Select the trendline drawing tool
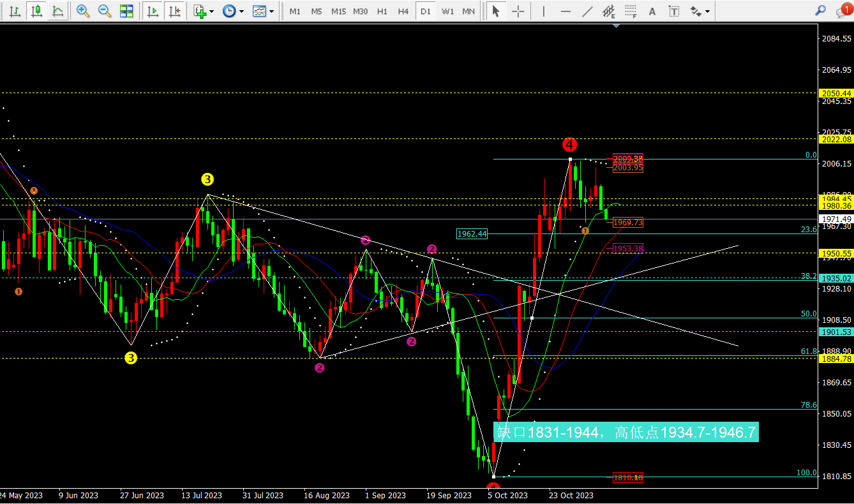Screen dimensions: 854x504 tap(587, 11)
